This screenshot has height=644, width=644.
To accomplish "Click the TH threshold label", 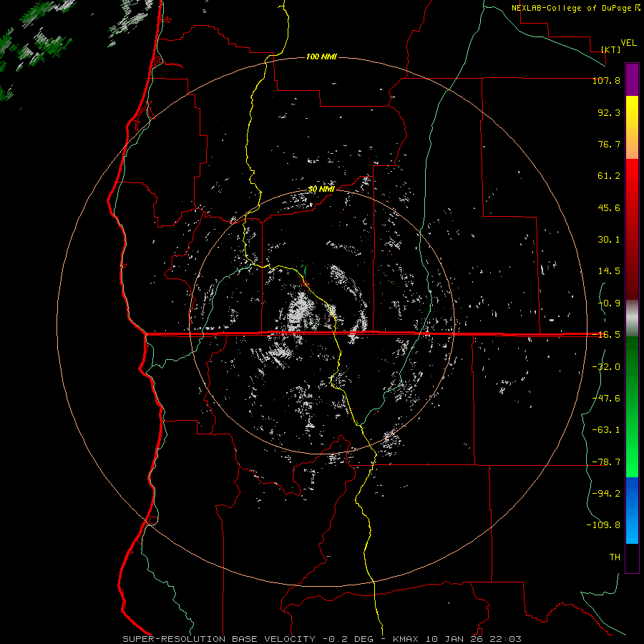I will [615, 557].
